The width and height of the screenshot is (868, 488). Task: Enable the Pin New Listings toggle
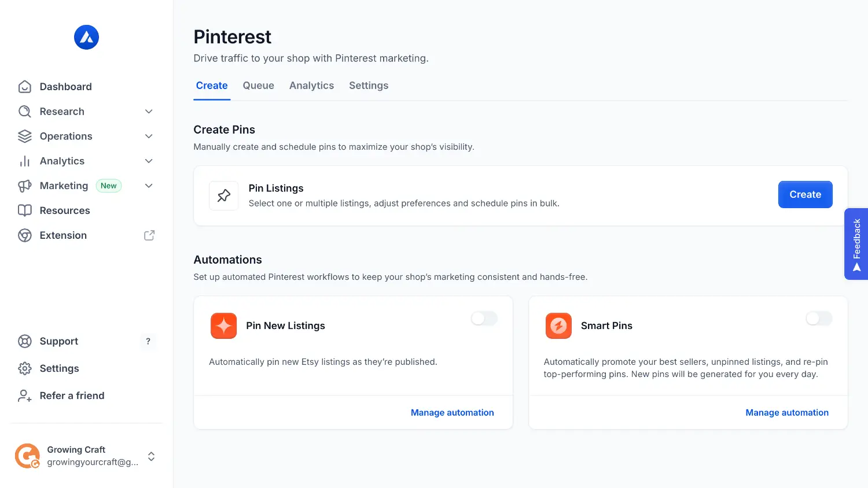484,319
